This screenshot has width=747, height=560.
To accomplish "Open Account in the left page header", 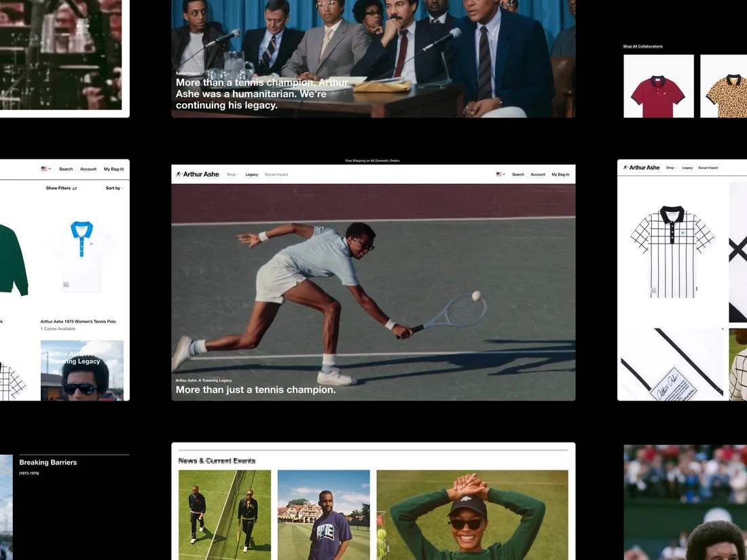I will pos(88,169).
